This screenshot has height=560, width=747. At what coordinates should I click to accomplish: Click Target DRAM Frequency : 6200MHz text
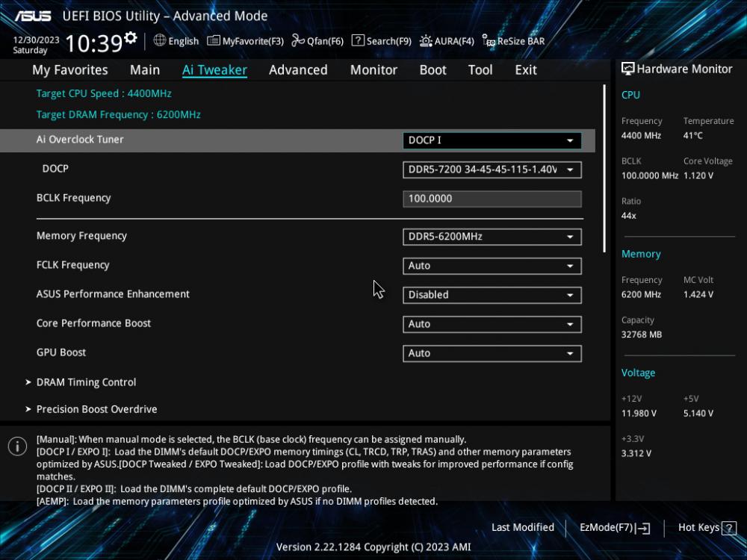(x=119, y=115)
